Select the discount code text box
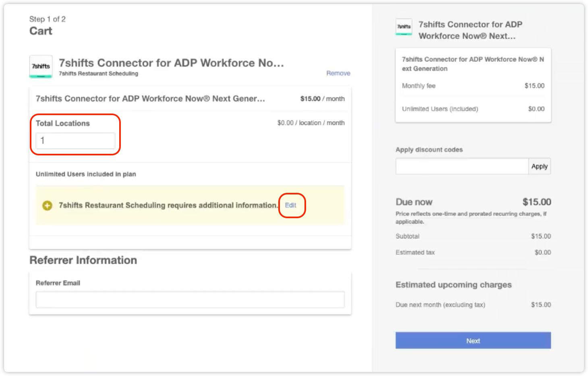588x376 pixels. point(462,166)
